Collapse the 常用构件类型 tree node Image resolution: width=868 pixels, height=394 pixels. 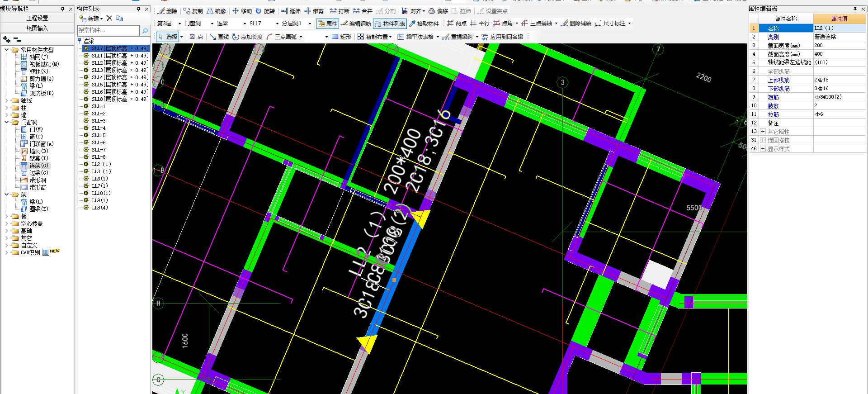6,50
